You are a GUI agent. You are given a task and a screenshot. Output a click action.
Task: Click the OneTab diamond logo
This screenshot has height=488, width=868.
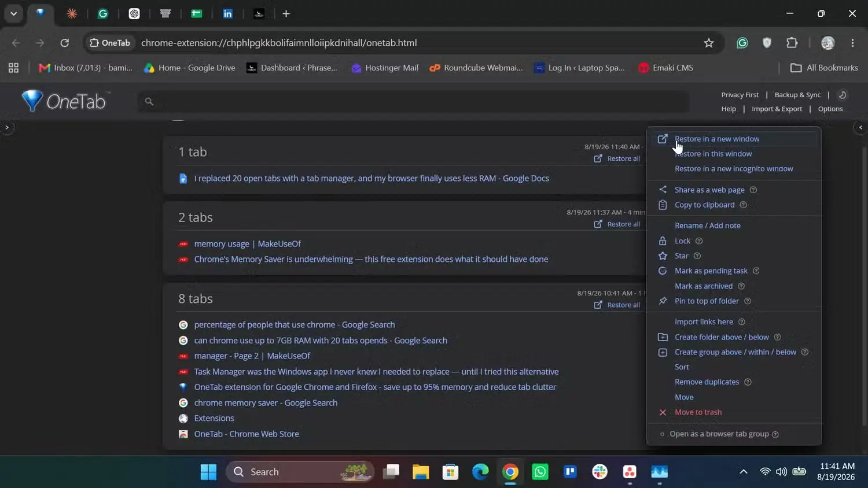click(x=32, y=101)
